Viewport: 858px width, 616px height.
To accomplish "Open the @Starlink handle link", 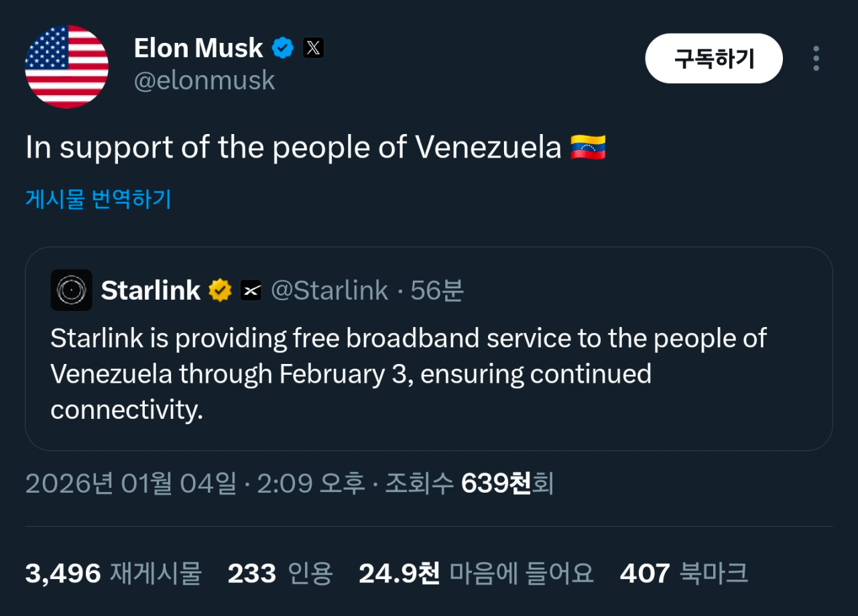I will 329,290.
